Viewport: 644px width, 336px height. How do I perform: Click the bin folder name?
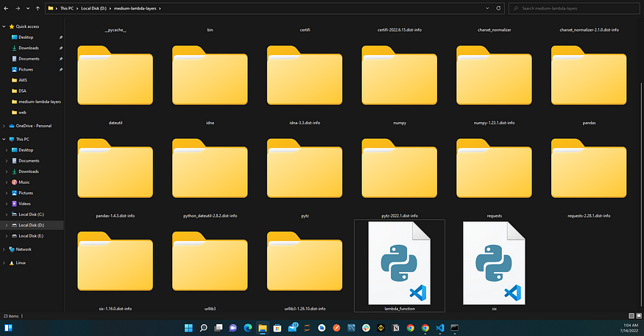point(210,30)
